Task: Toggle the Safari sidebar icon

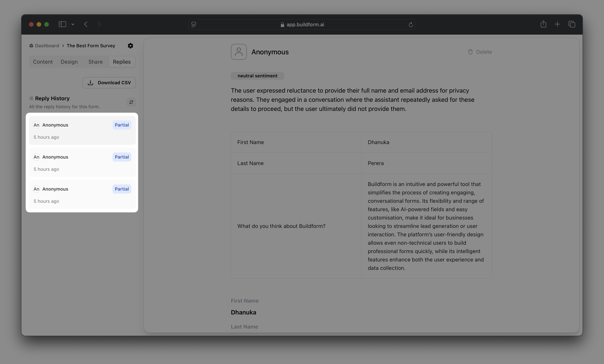Action: click(x=62, y=24)
